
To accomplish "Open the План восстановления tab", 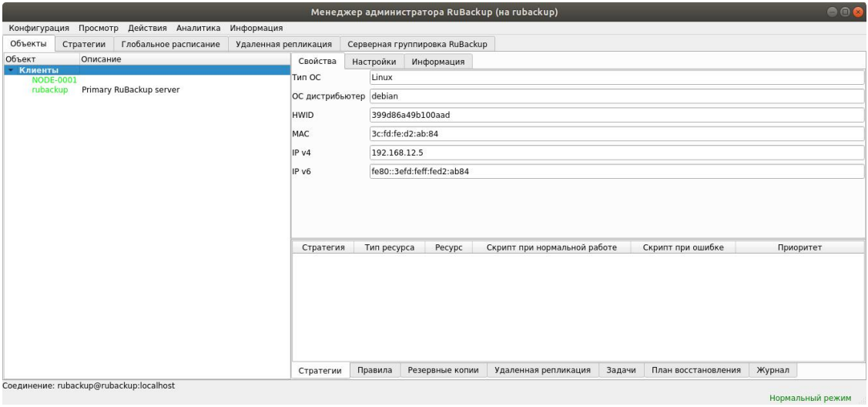I will pos(696,370).
